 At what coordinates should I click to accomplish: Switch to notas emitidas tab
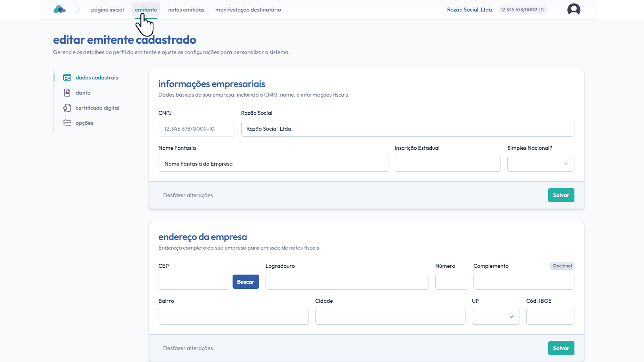pyautogui.click(x=186, y=10)
